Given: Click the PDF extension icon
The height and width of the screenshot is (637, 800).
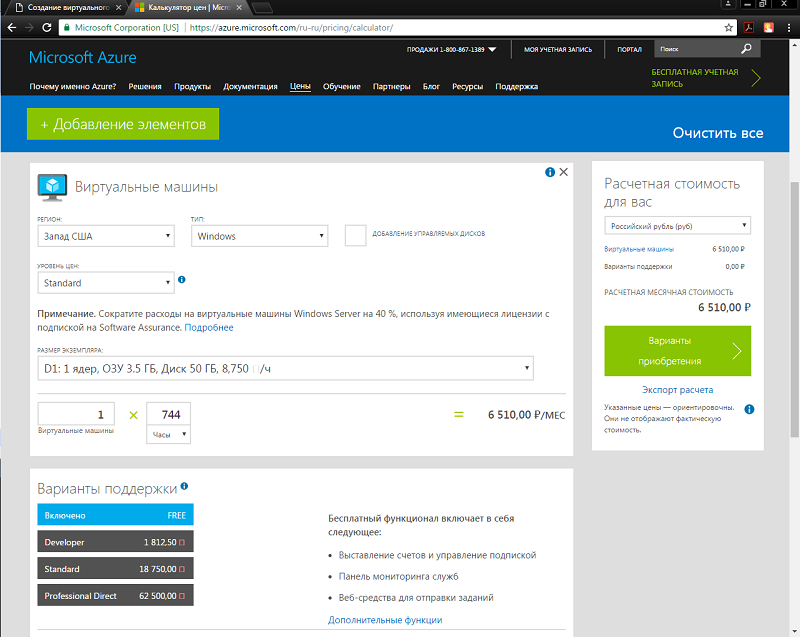Looking at the screenshot, I should point(748,28).
